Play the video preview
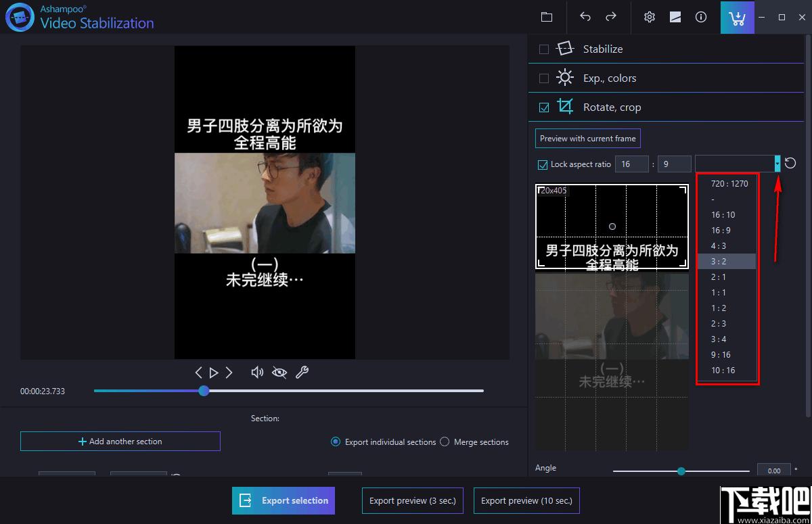Viewport: 812px width, 524px height. (214, 373)
